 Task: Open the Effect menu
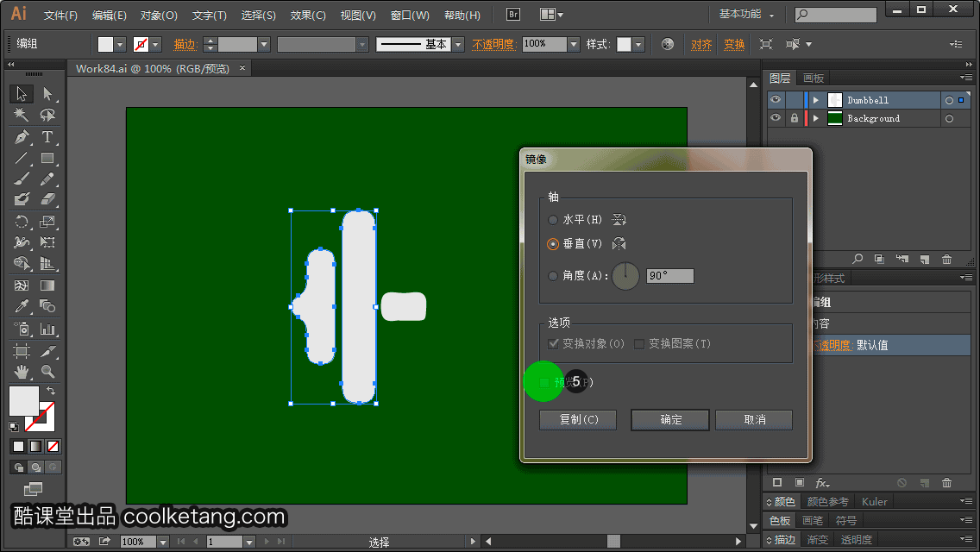click(x=308, y=15)
